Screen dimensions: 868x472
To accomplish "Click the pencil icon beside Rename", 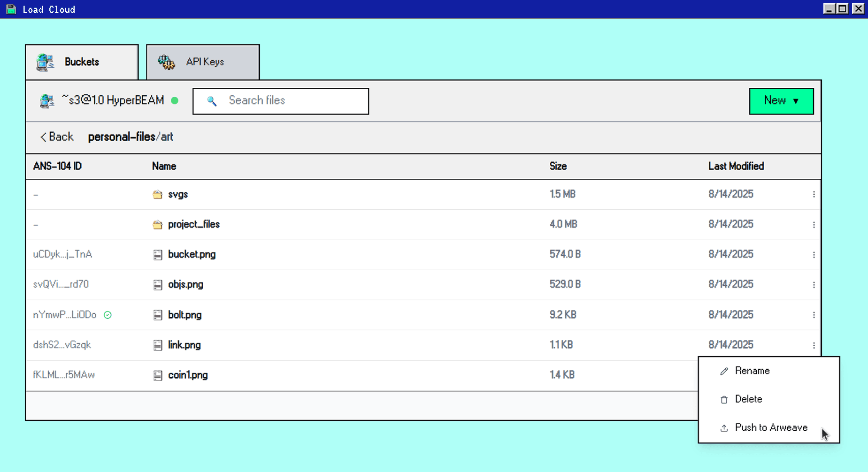I will pos(724,371).
